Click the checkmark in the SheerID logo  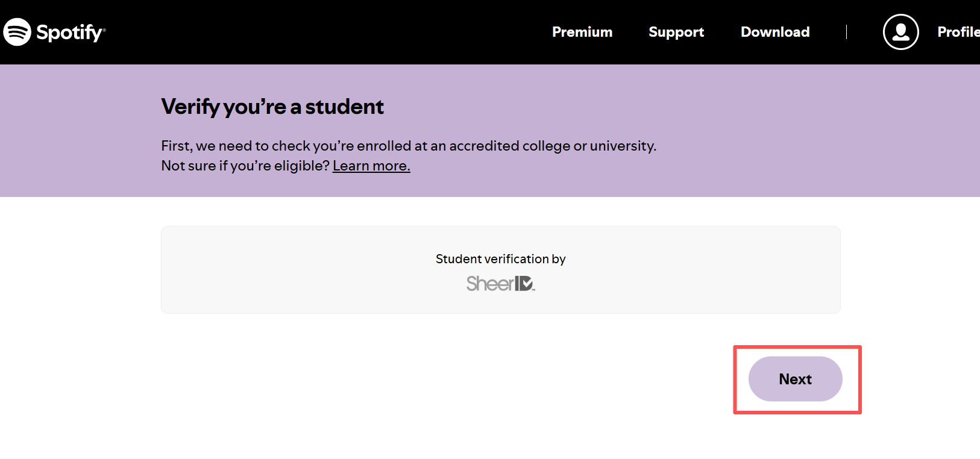coord(527,283)
